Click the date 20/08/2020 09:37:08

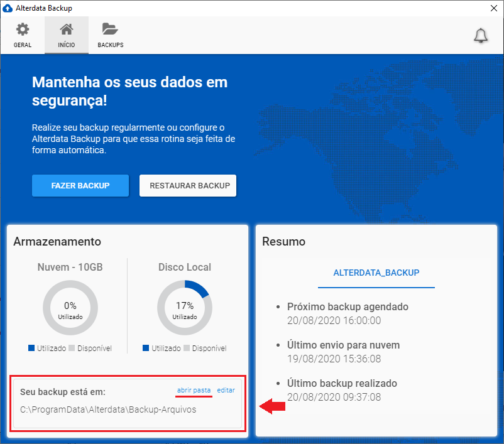click(x=334, y=397)
